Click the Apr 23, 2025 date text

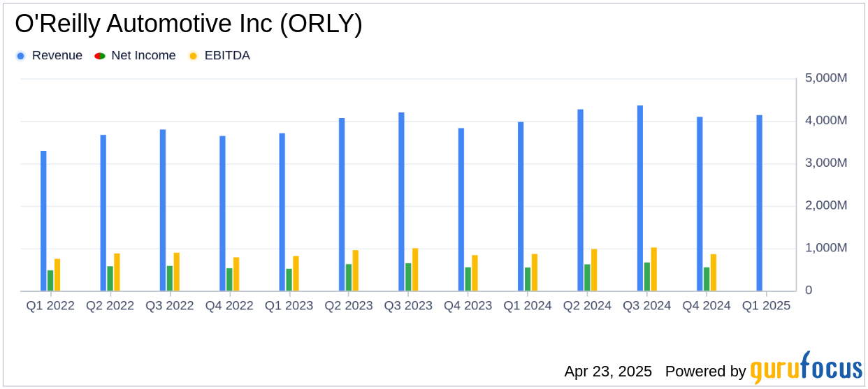(x=608, y=371)
